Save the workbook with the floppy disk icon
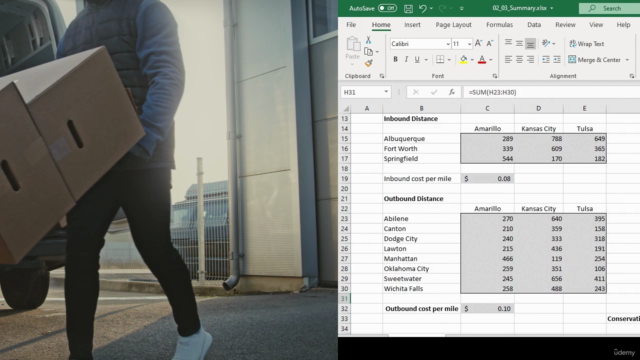The image size is (640, 360). coord(408,8)
